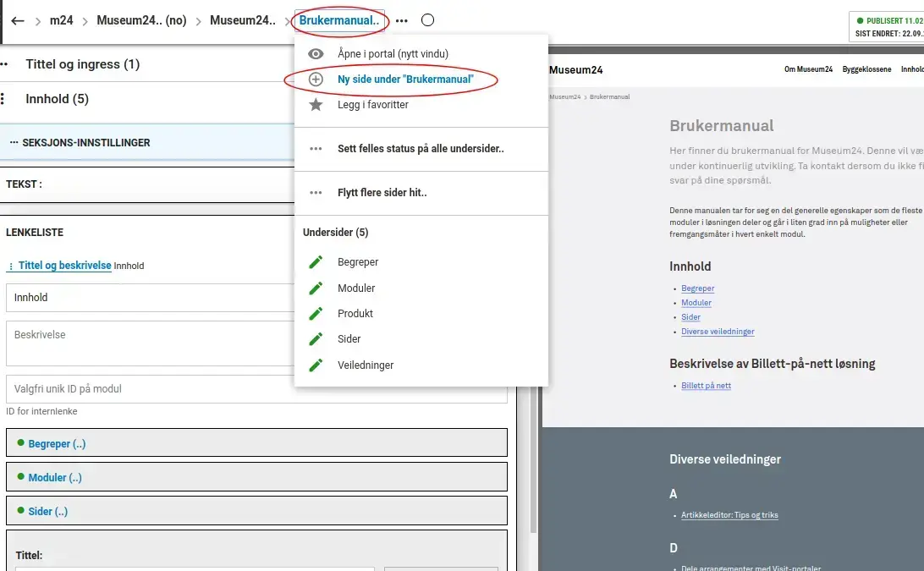Expand the Moduler (..) list row
924x571 pixels.
pyautogui.click(x=256, y=477)
